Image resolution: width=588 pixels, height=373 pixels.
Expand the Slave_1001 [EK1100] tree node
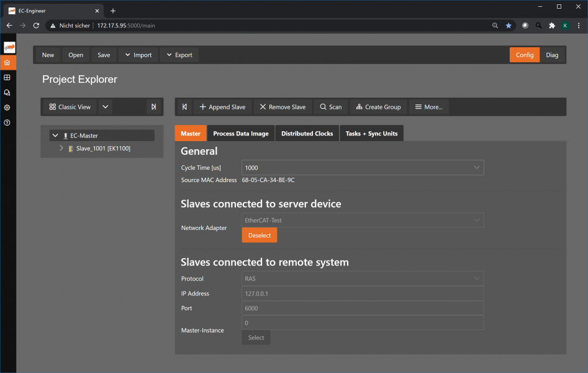coord(61,149)
